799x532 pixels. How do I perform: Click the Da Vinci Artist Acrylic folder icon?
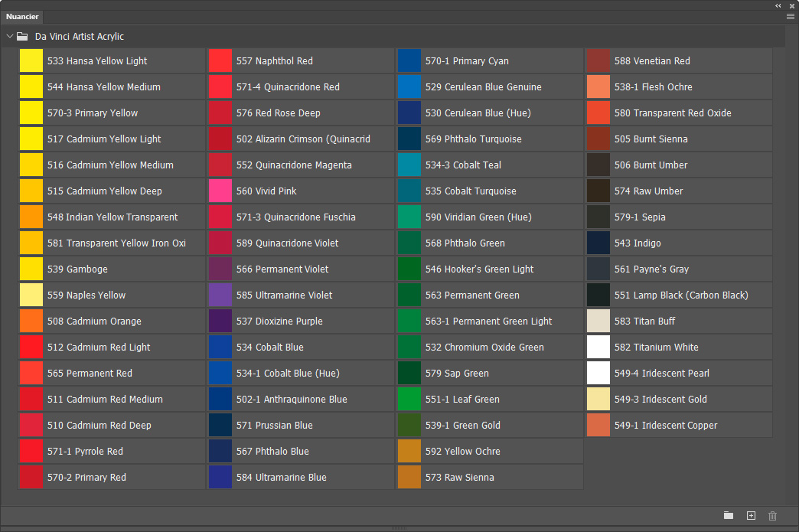[22, 36]
